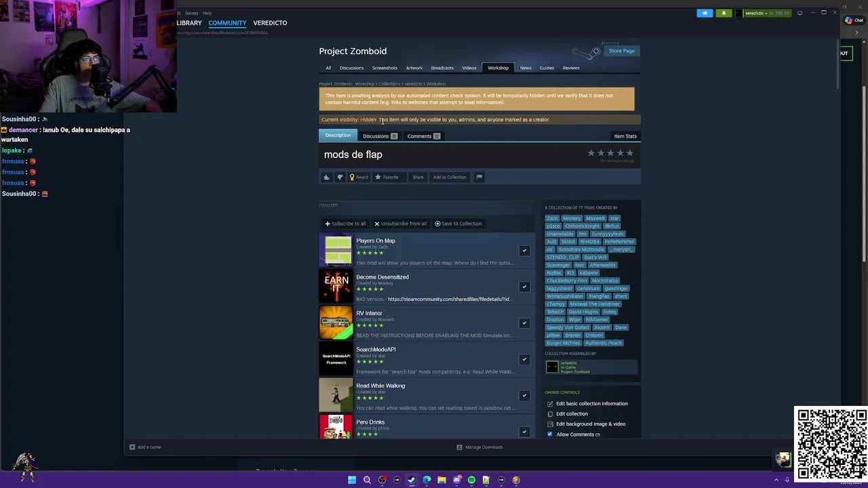The width and height of the screenshot is (868, 488).
Task: Open the Discussions hub tab
Action: coord(351,68)
